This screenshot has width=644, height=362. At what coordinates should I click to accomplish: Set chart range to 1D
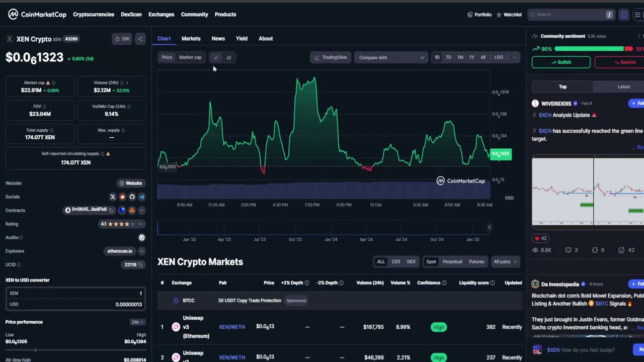pyautogui.click(x=437, y=57)
